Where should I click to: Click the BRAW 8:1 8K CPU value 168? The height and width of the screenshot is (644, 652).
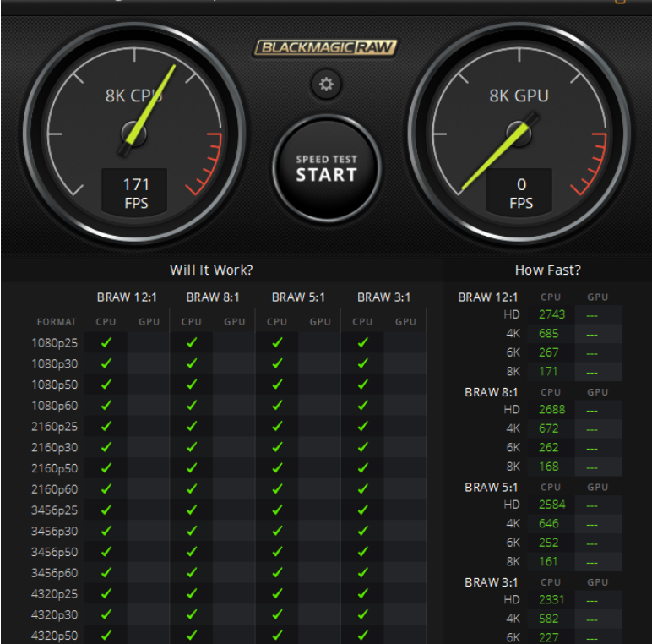click(x=548, y=467)
